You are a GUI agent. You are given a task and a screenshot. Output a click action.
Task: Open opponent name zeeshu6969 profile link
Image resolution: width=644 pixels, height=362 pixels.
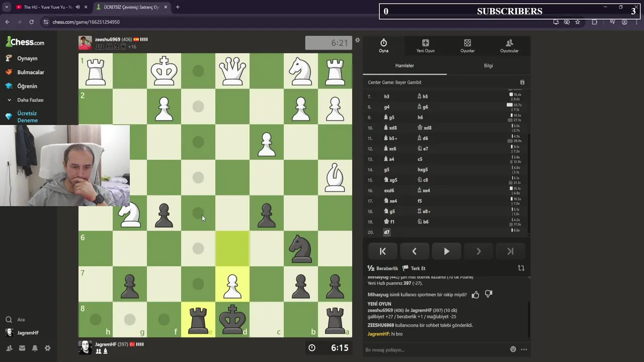tap(107, 39)
